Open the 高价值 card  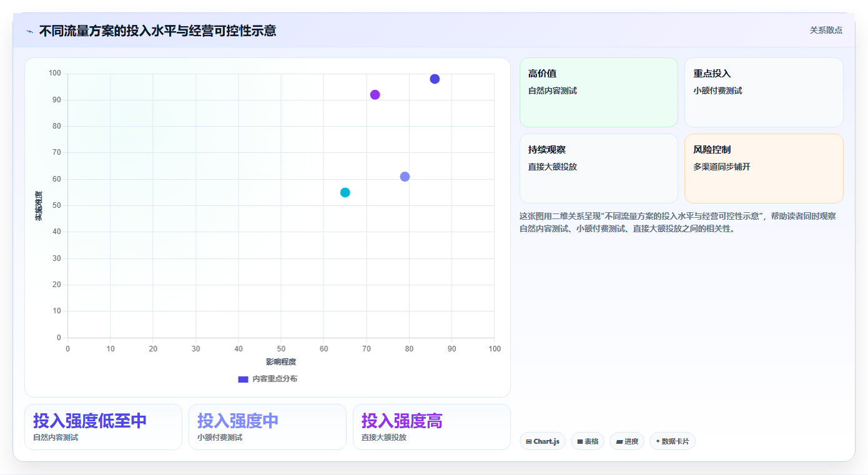[598, 92]
